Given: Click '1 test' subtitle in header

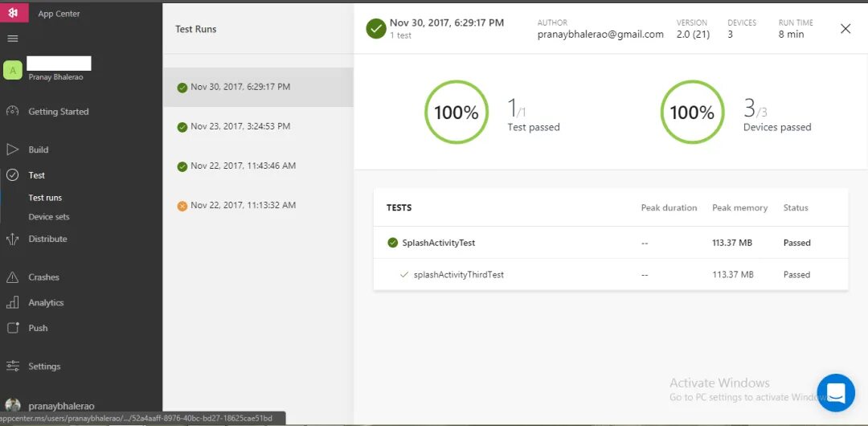Looking at the screenshot, I should coord(400,35).
